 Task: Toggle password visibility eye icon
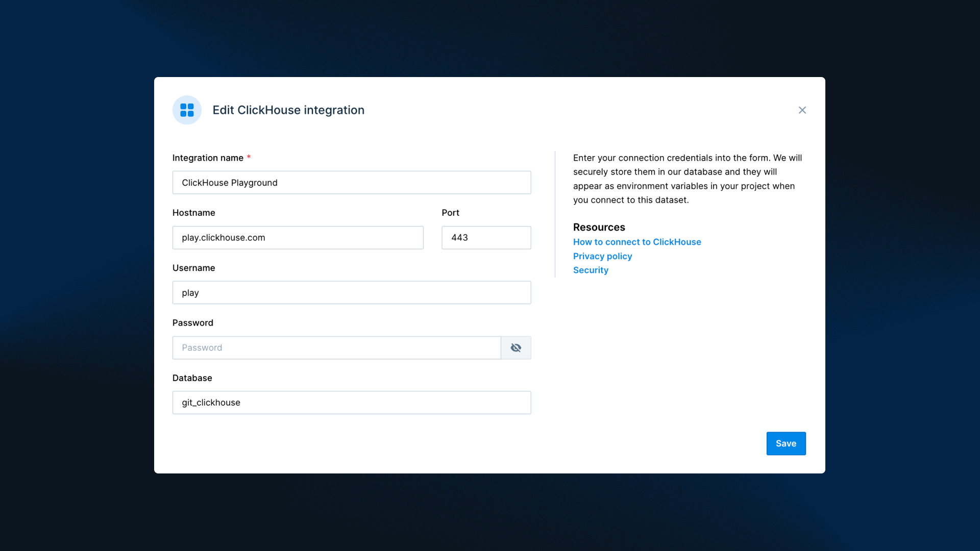pyautogui.click(x=516, y=347)
